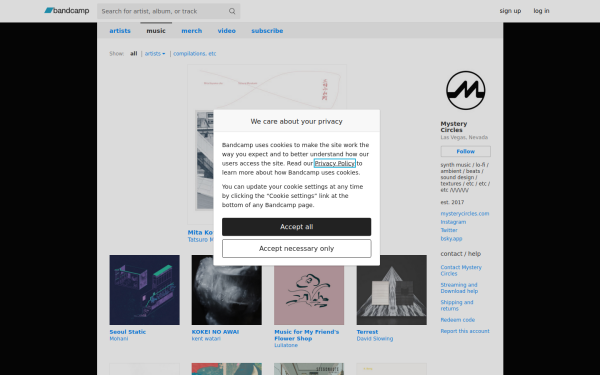Click Accept all cookies button
Image resolution: width=600 pixels, height=375 pixels.
296,227
